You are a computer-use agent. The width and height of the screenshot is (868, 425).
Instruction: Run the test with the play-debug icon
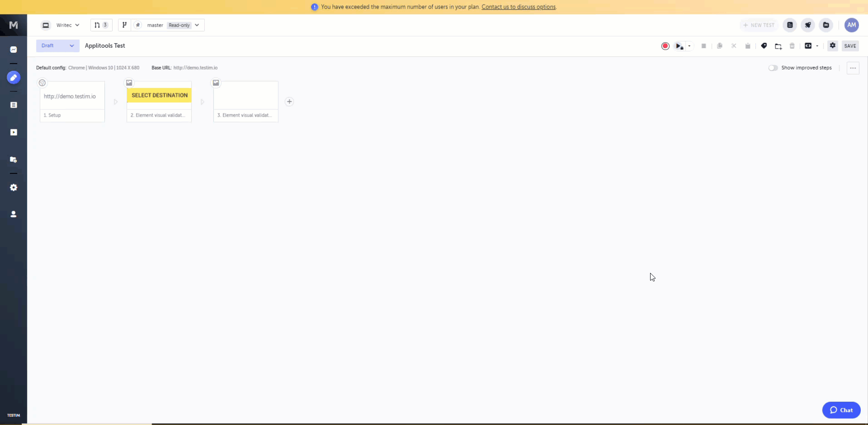tap(679, 46)
